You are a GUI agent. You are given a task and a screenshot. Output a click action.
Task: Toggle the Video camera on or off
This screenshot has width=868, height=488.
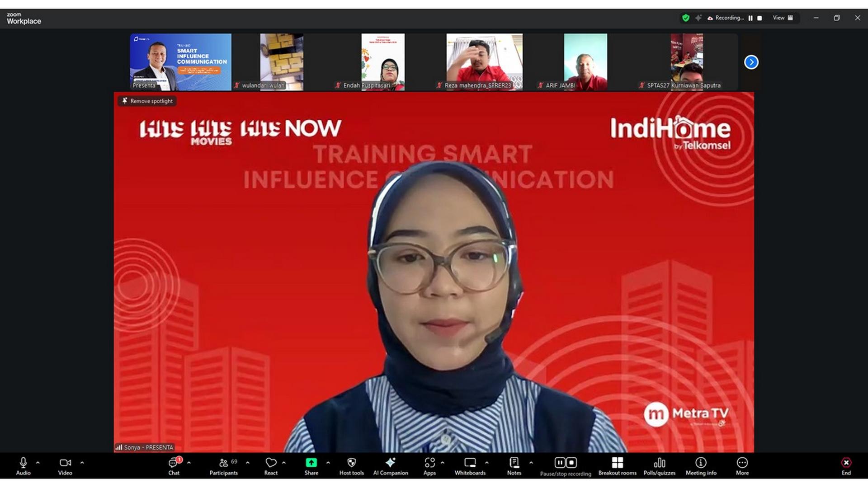(x=65, y=466)
